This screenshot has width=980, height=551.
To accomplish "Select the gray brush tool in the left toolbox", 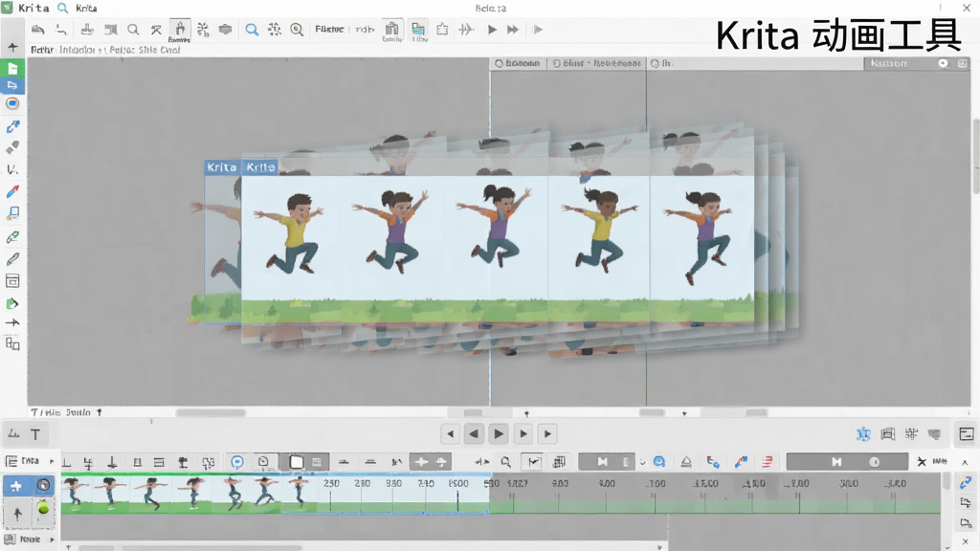I will tap(12, 147).
